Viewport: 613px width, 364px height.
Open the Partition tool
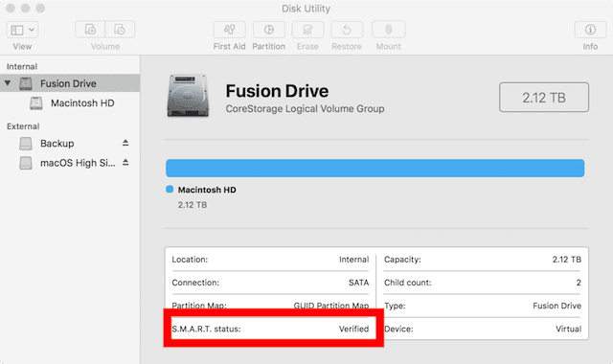pos(269,30)
